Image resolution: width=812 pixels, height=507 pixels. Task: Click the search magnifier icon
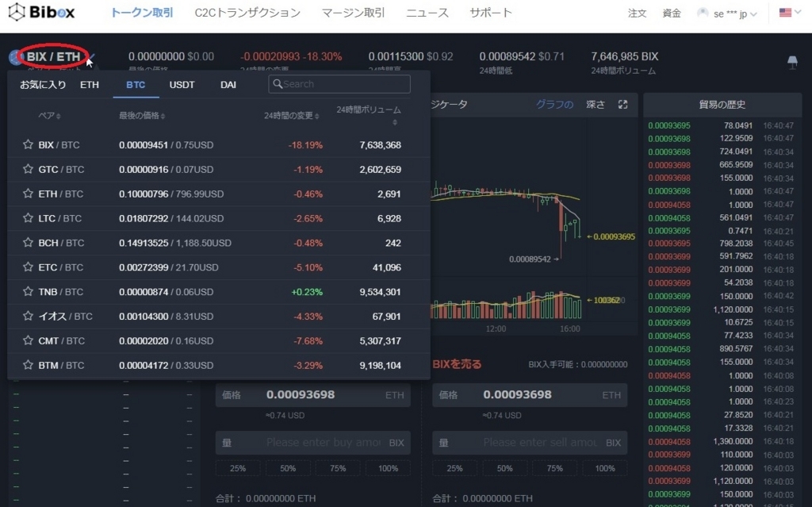point(278,84)
